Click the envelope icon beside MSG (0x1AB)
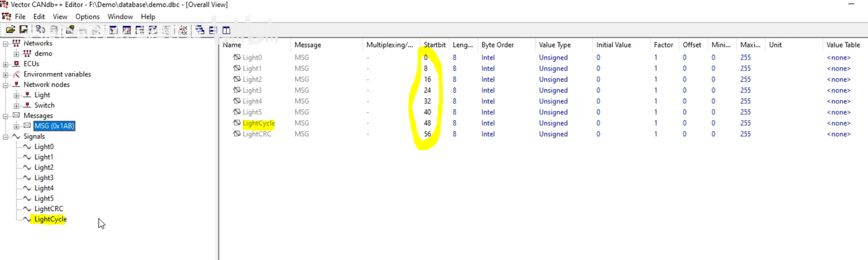868x260 pixels. [27, 126]
